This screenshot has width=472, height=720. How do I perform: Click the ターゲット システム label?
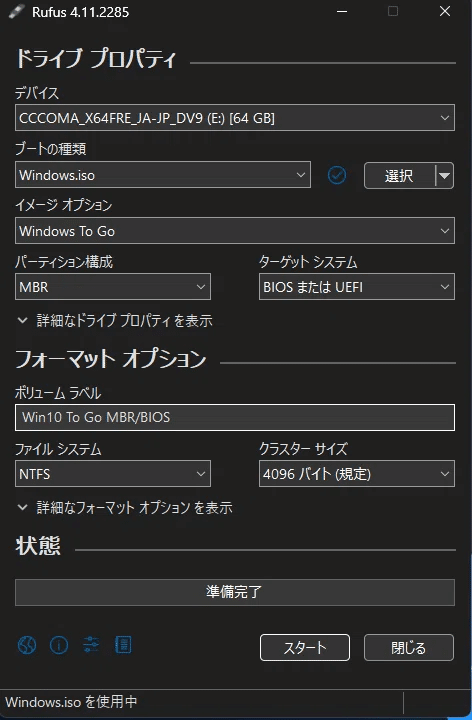click(308, 262)
